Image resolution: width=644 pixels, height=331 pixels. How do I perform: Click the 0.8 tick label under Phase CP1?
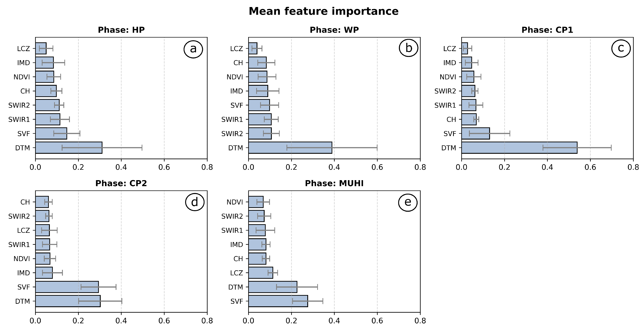click(x=633, y=167)
